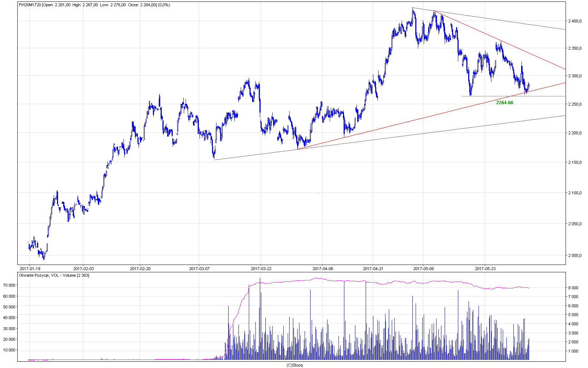Click the 2017-02-20 date label
The height and width of the screenshot is (368, 588).
140,269
